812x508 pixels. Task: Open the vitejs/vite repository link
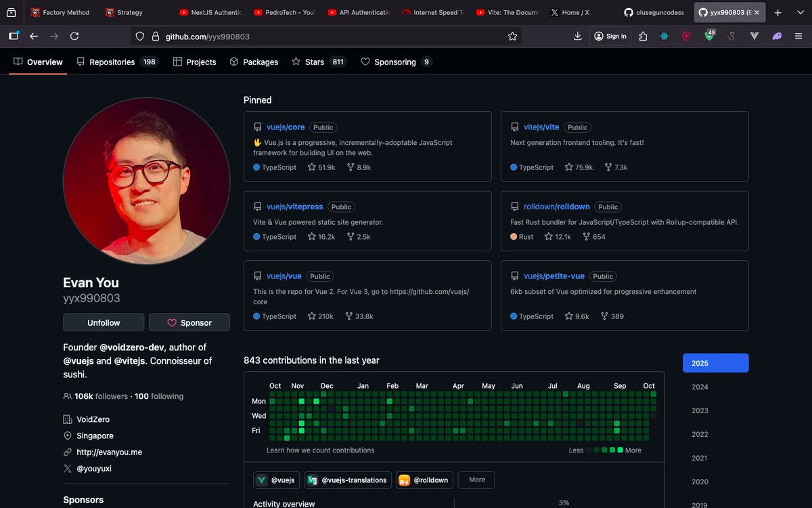click(x=541, y=127)
